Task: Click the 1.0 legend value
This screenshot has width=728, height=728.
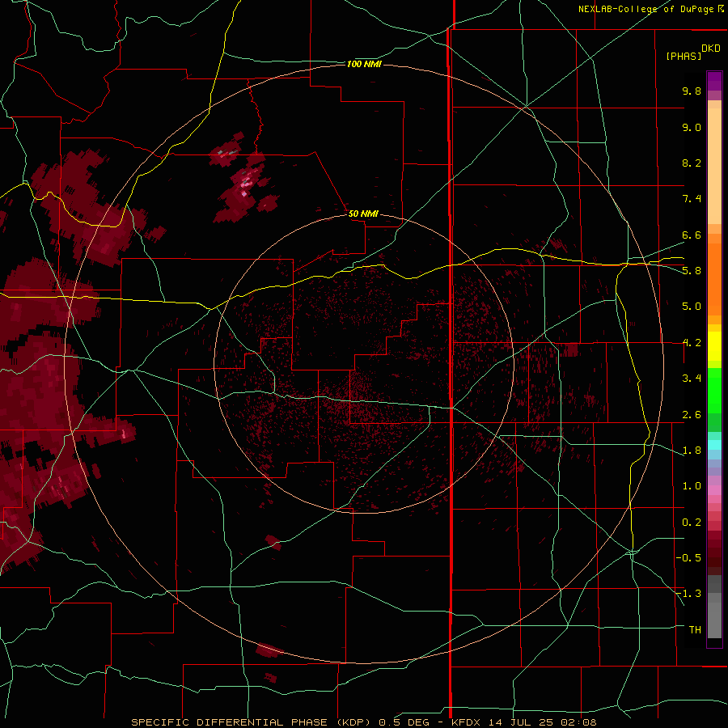Action: pyautogui.click(x=692, y=486)
